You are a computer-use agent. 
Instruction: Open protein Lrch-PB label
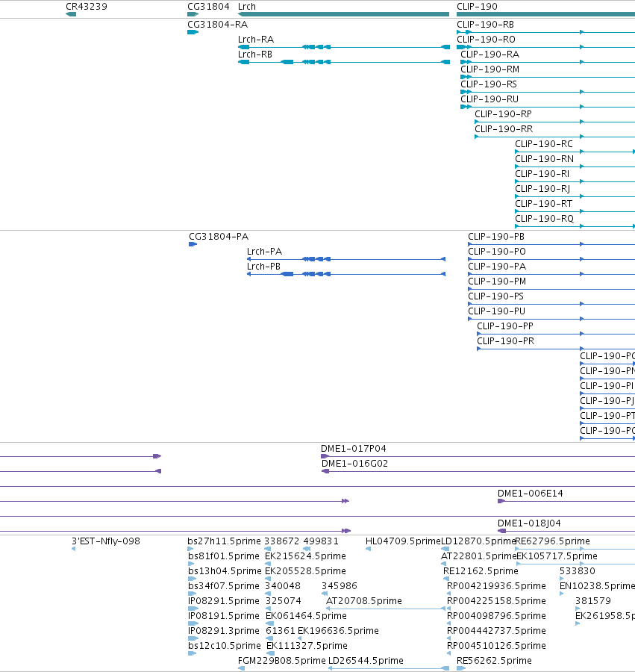coord(263,267)
